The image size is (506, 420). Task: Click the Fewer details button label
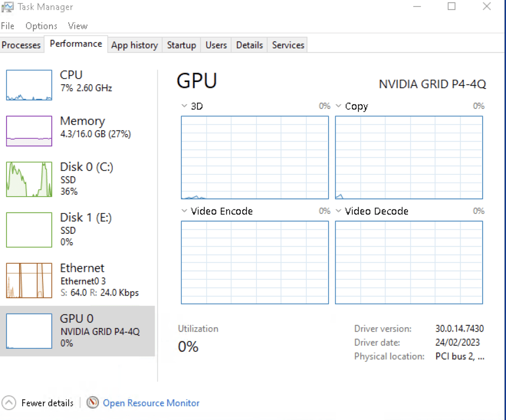47,403
